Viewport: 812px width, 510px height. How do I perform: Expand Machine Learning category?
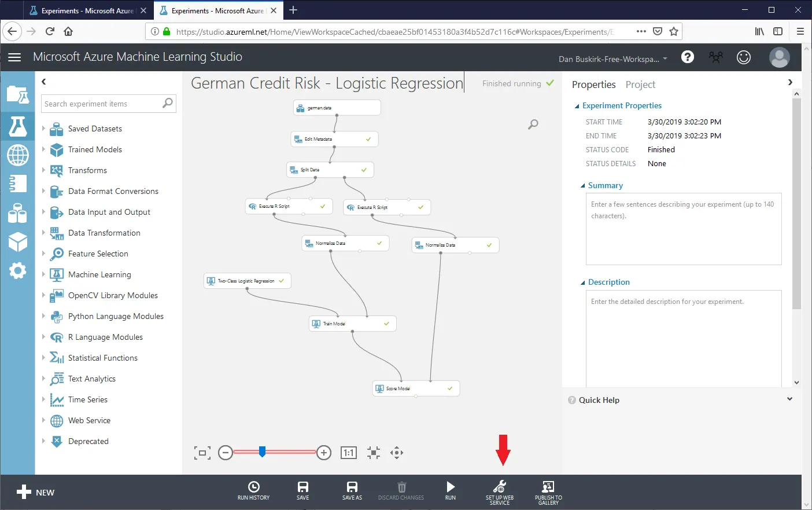43,274
